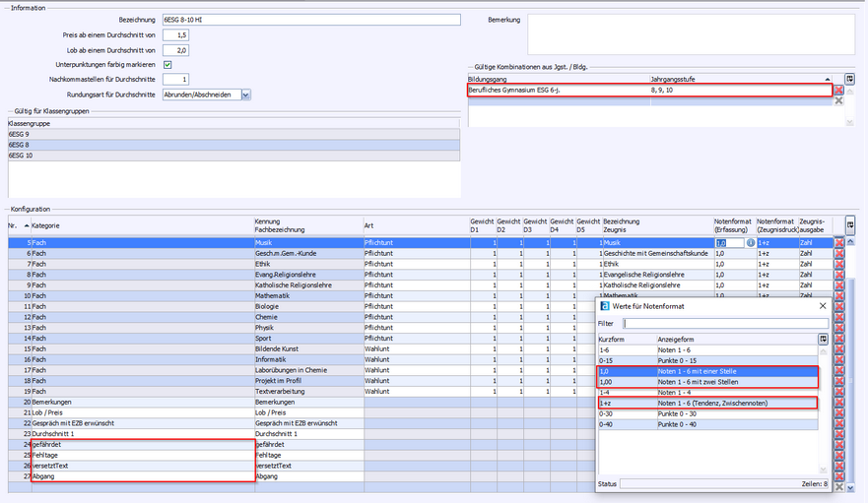Close the Werte für Notenformat popup
The width and height of the screenshot is (868, 503).
coord(823,306)
